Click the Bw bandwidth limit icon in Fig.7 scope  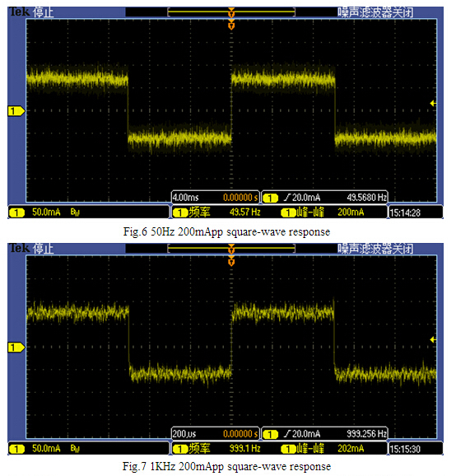point(75,448)
